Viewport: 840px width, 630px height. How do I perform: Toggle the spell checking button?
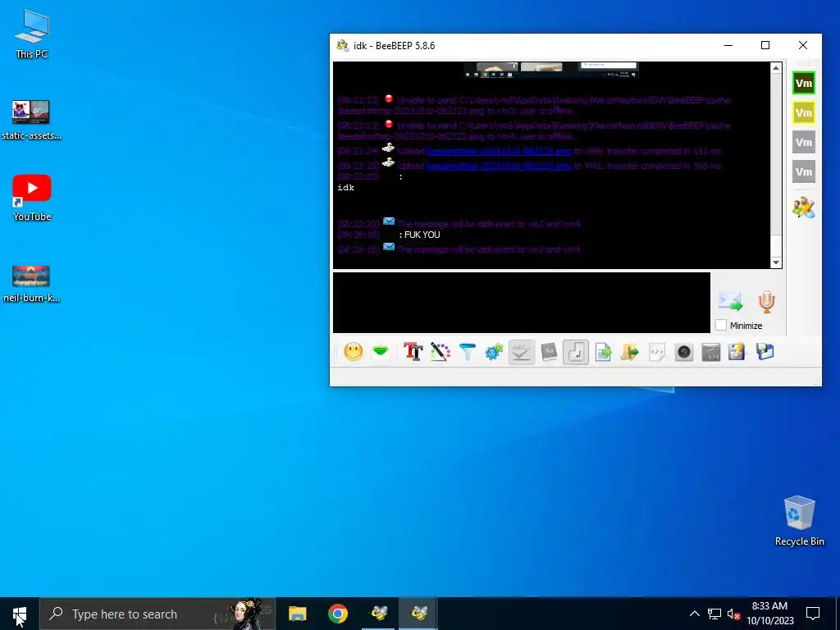tap(521, 352)
